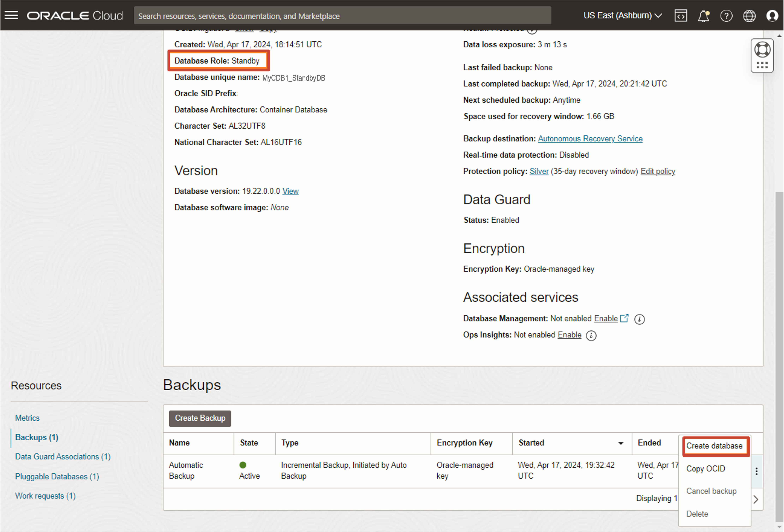The image size is (784, 532).
Task: Toggle sort arrow on Started column
Action: click(x=621, y=443)
